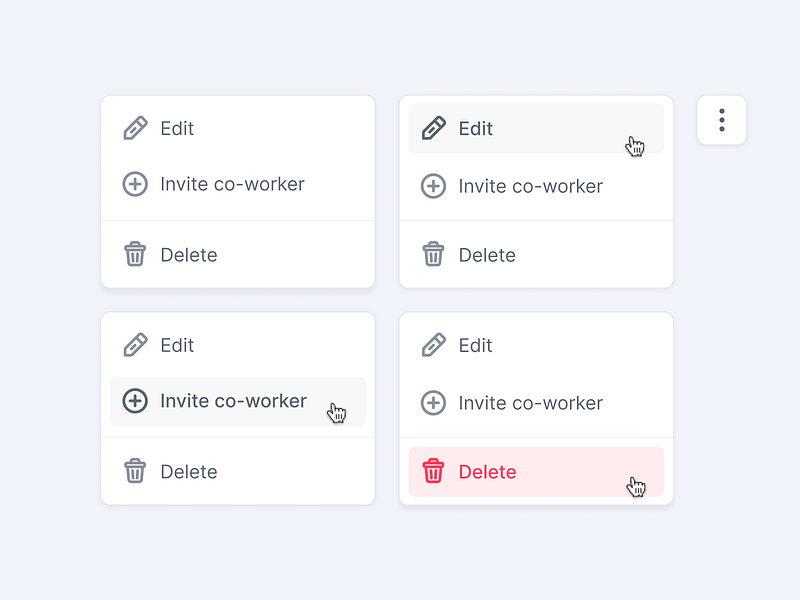Screen dimensions: 800x600
Task: Click Delete in the top-right dropdown menu
Action: click(488, 255)
